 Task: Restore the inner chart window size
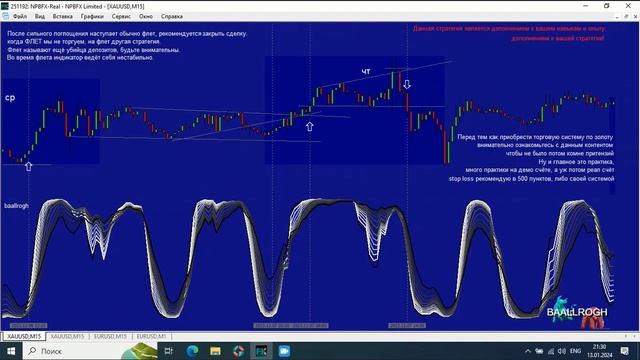[626, 17]
